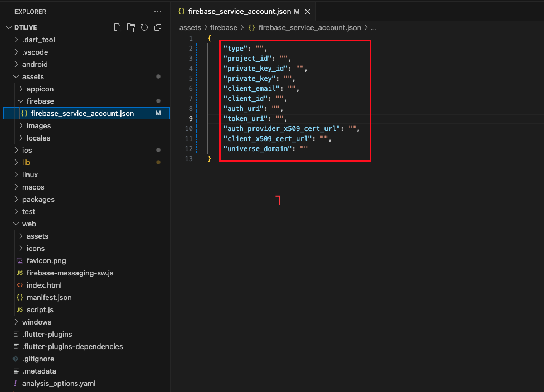544x392 pixels.
Task: Click line number 13 in the gutter
Action: pyautogui.click(x=189, y=159)
